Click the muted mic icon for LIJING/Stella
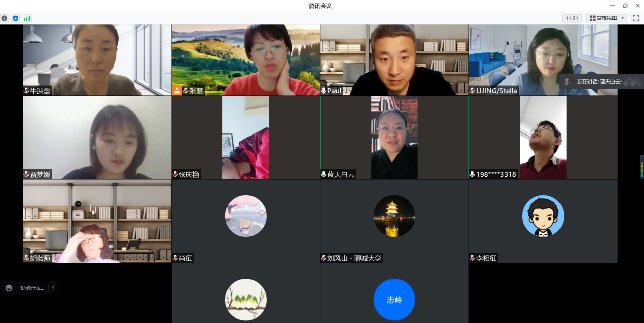The image size is (644, 323). (x=472, y=91)
